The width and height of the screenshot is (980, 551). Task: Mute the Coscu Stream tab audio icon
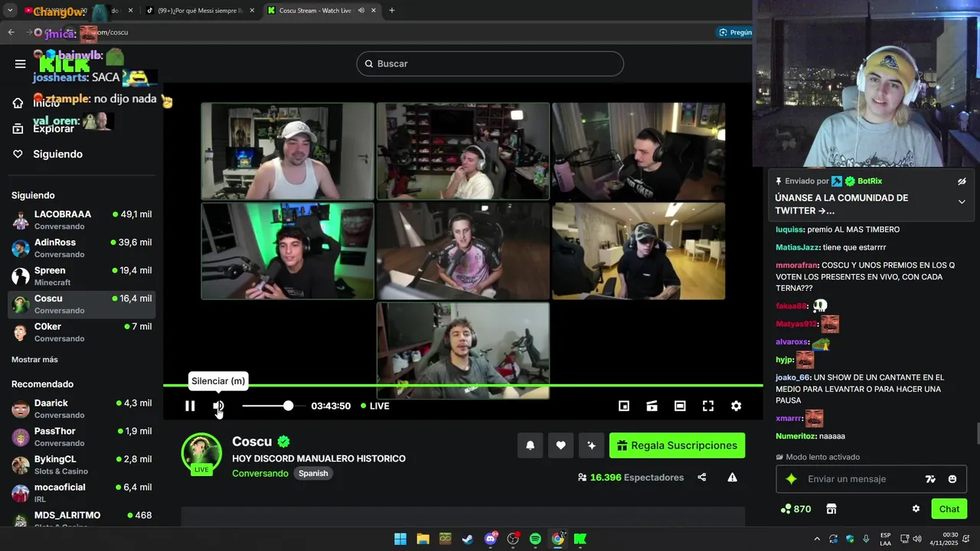361,11
